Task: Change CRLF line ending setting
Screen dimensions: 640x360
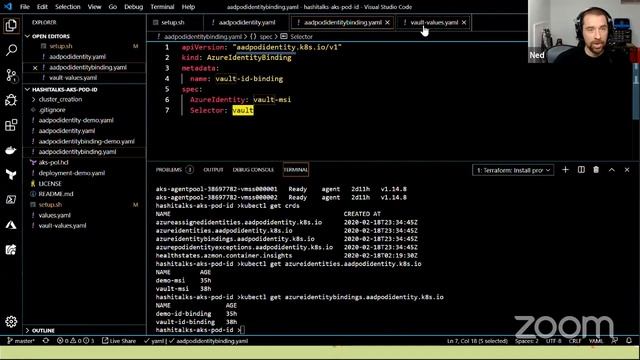Action: [575, 341]
